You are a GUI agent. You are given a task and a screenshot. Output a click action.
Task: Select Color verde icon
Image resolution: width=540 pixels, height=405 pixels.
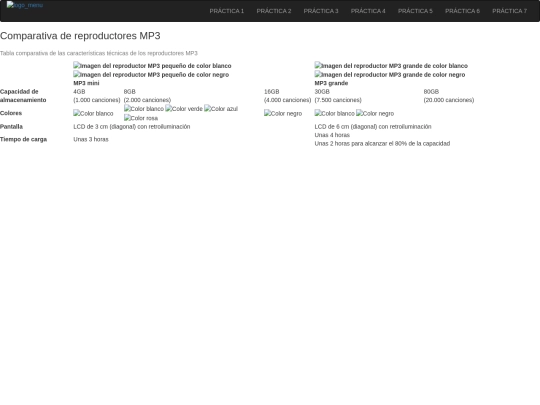pyautogui.click(x=184, y=108)
